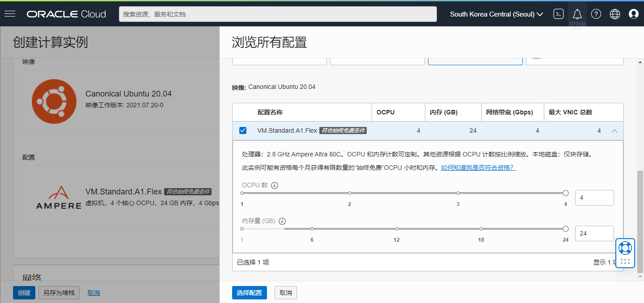Image resolution: width=644 pixels, height=303 pixels.
Task: Click the memory amount info icon
Action: [x=282, y=221]
